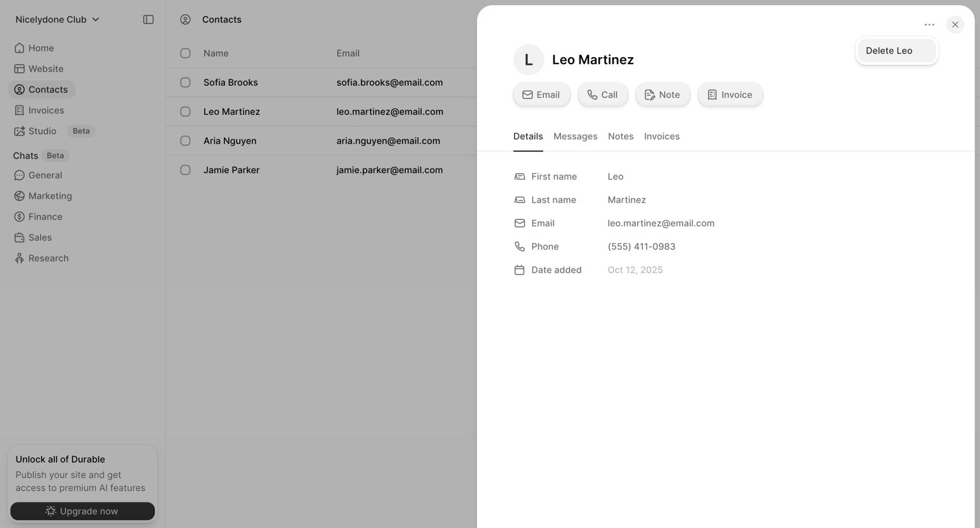The image size is (980, 528).
Task: Click the phone icon beside Phone field
Action: coord(520,246)
